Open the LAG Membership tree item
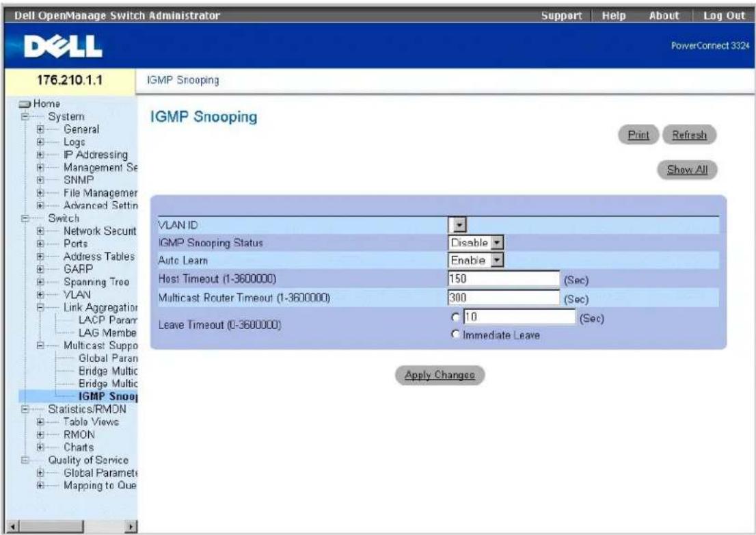This screenshot has height=535, width=756. (107, 333)
